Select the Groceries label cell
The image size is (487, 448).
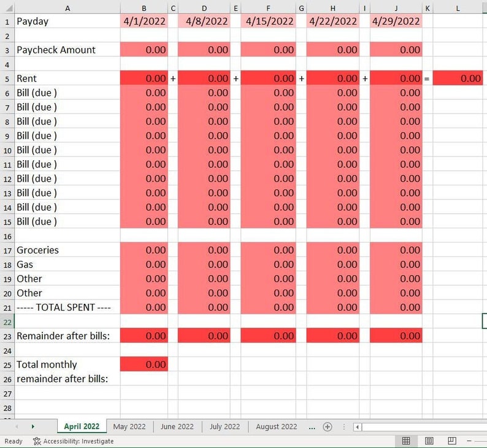[x=67, y=250]
